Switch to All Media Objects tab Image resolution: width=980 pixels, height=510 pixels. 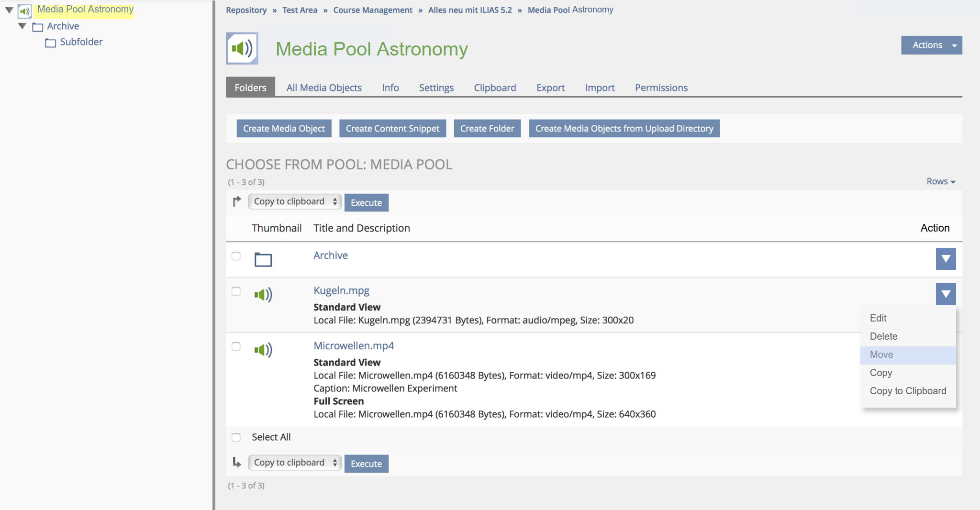pos(324,88)
